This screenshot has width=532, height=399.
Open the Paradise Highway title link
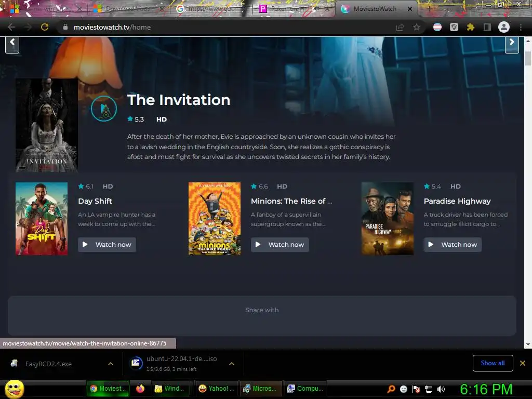[x=457, y=201]
